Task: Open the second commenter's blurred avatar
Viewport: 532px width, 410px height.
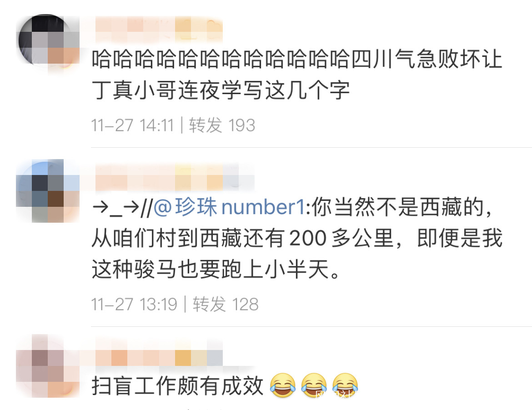Action: click(x=48, y=191)
